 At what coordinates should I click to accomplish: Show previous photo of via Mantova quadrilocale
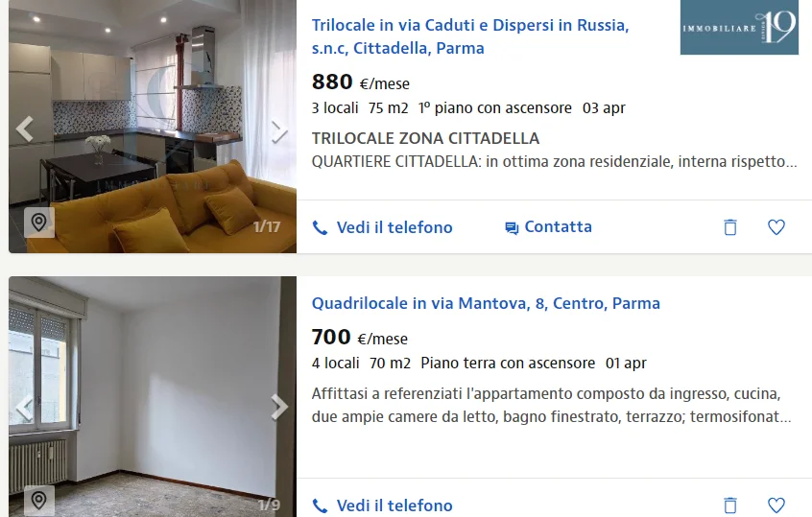click(24, 408)
